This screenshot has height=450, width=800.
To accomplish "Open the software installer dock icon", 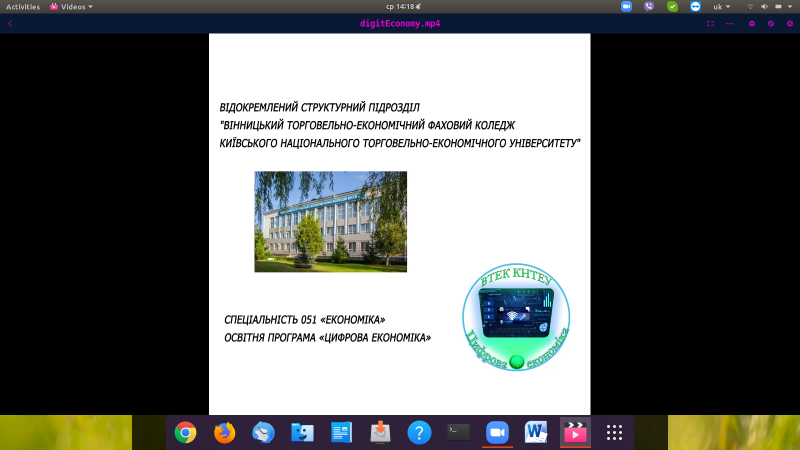I will coord(380,433).
